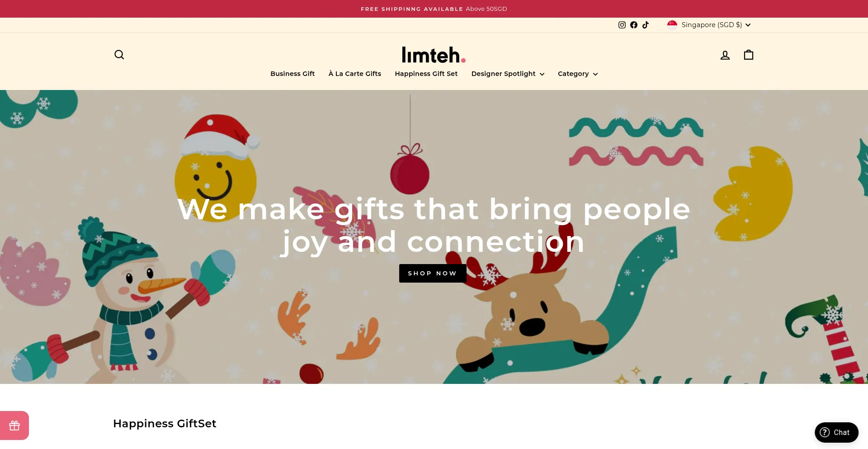Go to Happiness Gift Set page
Viewport: 868px width, 449px height.
pos(426,74)
